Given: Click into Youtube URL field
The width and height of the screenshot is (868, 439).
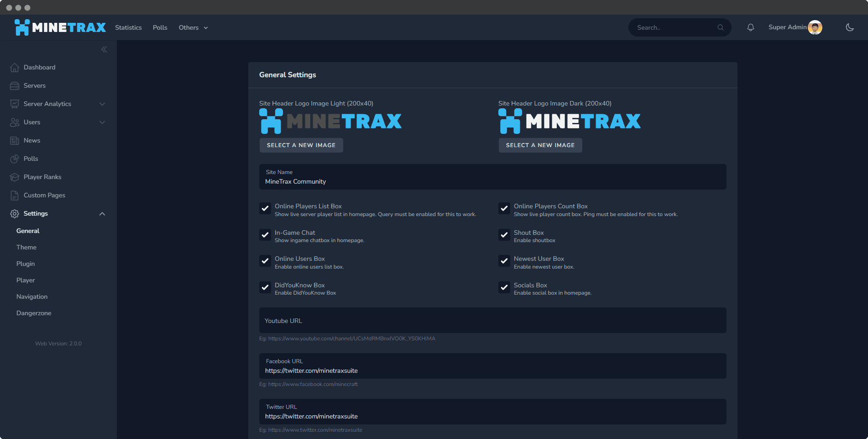Looking at the screenshot, I should click(x=493, y=320).
